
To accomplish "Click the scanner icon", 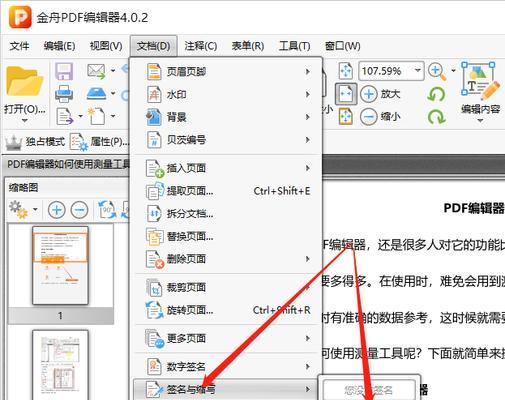I will click(96, 93).
